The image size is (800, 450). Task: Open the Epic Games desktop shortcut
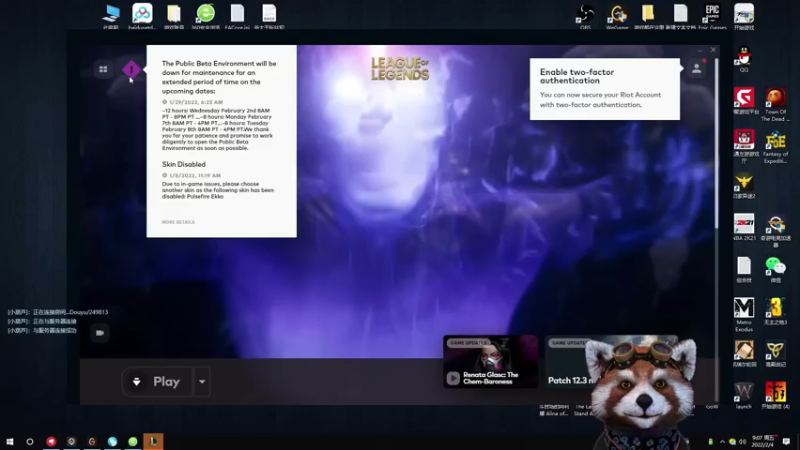[712, 16]
